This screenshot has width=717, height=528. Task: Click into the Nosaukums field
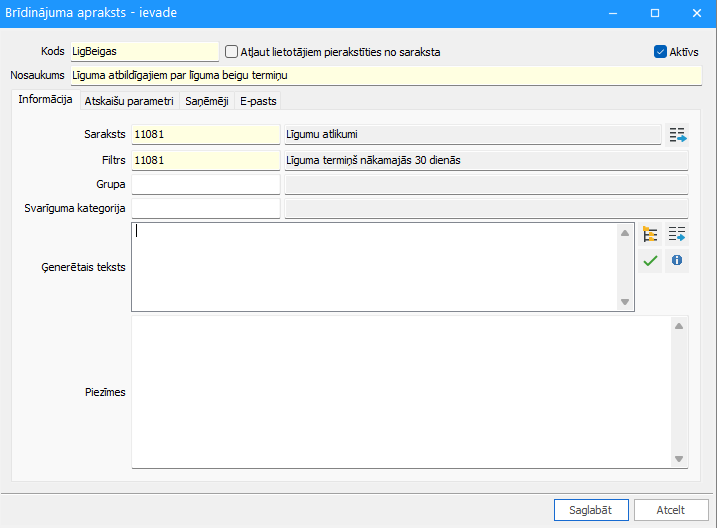click(386, 75)
